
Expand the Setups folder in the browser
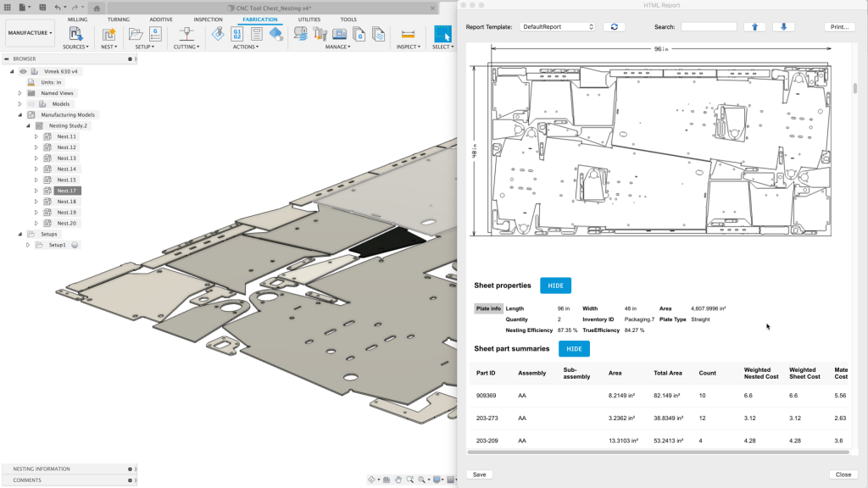tap(19, 234)
